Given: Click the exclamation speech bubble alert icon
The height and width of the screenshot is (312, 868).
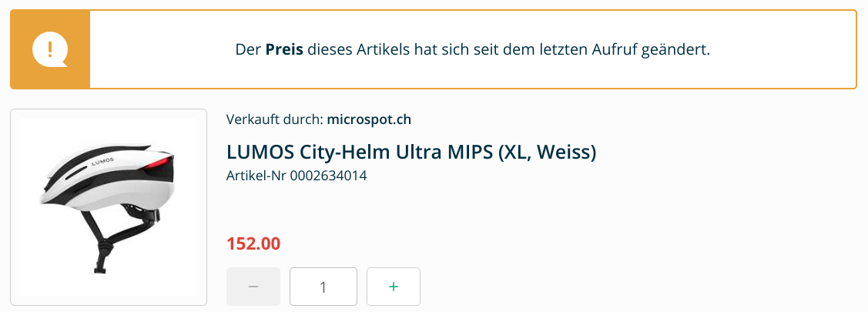Looking at the screenshot, I should pyautogui.click(x=50, y=50).
